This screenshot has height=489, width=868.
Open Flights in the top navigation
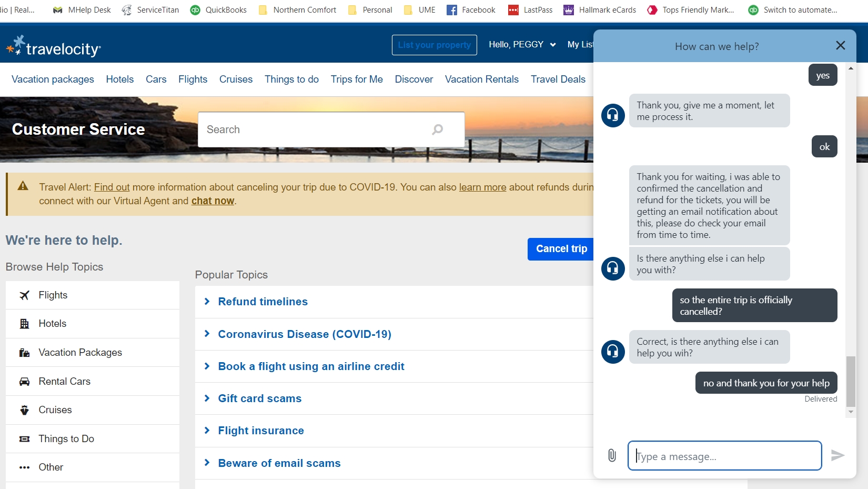[x=193, y=79]
